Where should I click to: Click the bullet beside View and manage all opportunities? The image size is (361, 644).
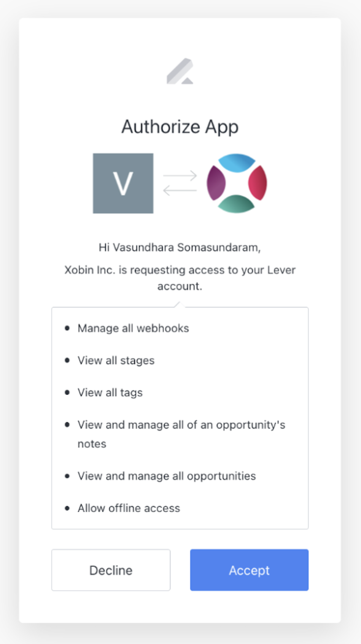click(67, 476)
